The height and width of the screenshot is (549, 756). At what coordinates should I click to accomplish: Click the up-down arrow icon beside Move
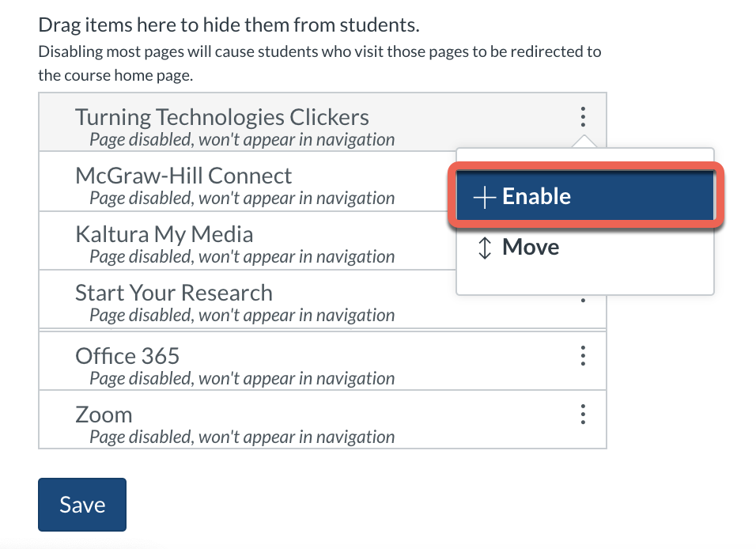(486, 248)
